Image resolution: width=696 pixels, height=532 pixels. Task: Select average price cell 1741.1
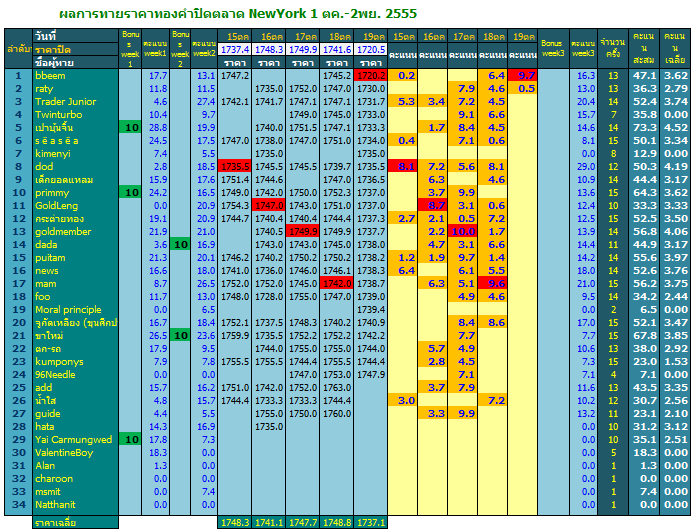tap(269, 523)
